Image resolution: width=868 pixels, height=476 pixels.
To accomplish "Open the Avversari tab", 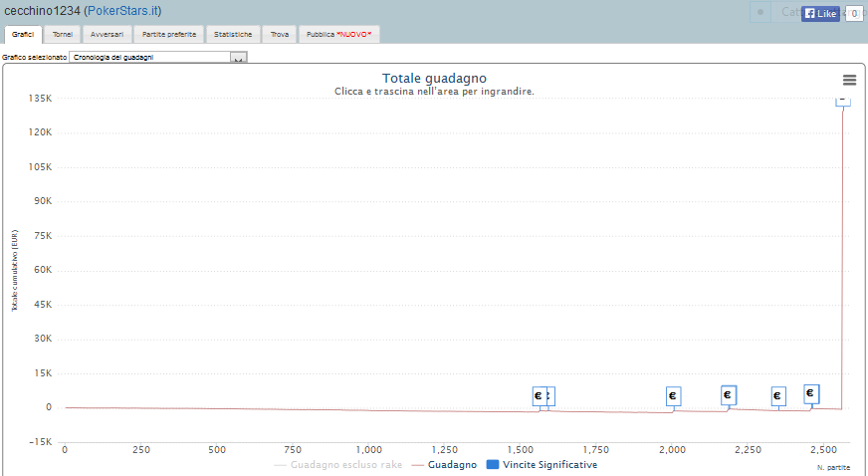I will (x=107, y=34).
